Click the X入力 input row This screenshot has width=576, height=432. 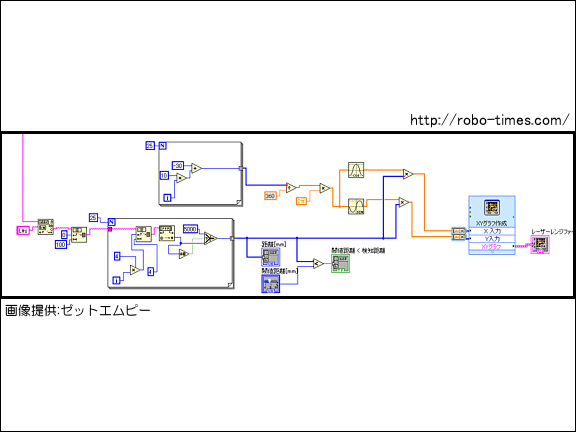492,231
